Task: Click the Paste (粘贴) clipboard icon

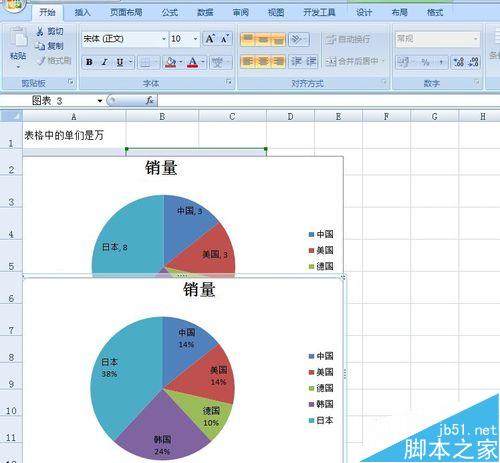Action: click(x=18, y=38)
